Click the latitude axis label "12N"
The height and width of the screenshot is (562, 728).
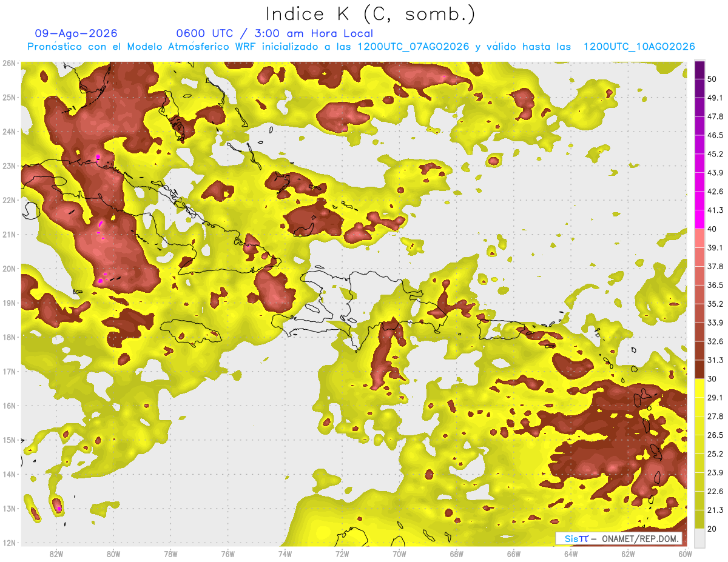8,543
